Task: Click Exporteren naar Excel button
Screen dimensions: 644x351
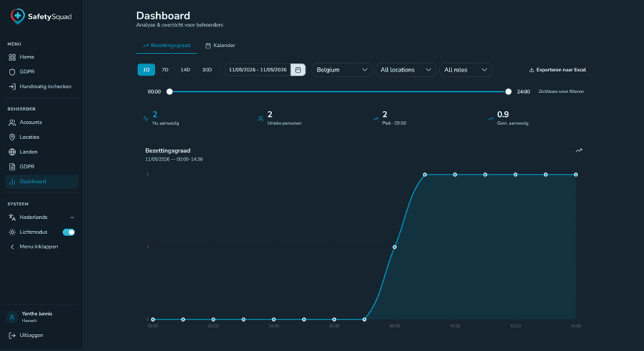Action: 558,70
